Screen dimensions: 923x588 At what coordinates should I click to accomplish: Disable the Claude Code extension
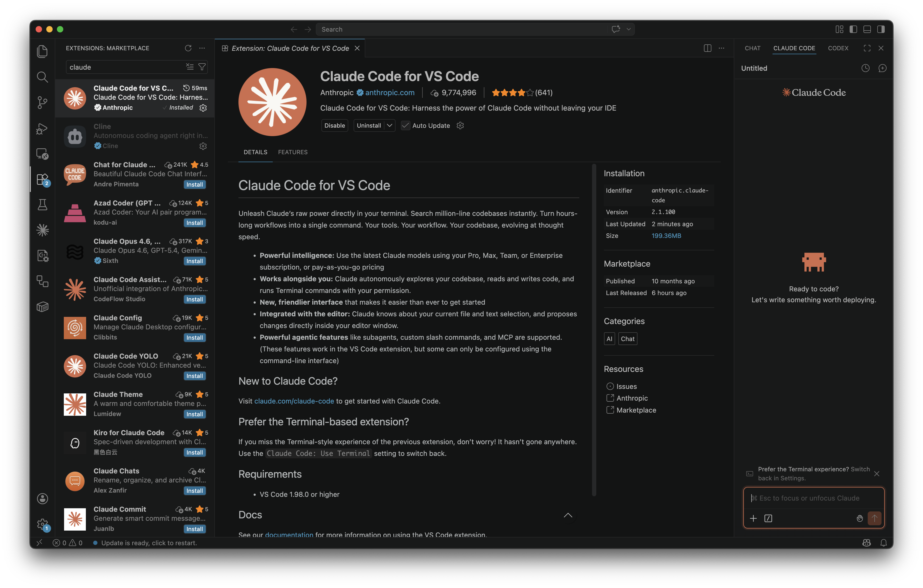pos(335,125)
